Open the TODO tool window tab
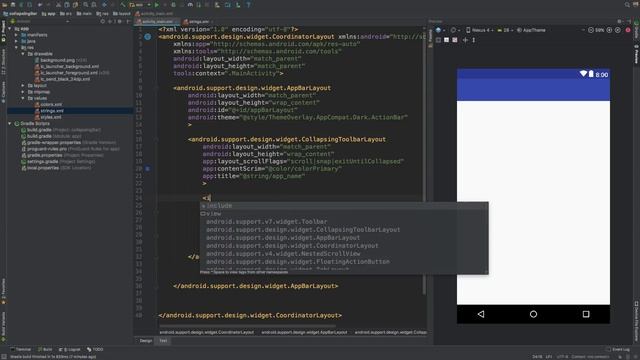The height and width of the screenshot is (360, 640). (95, 349)
